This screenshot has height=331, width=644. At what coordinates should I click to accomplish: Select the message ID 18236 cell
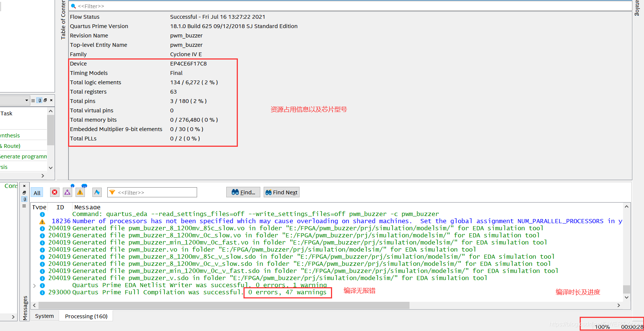pos(61,221)
